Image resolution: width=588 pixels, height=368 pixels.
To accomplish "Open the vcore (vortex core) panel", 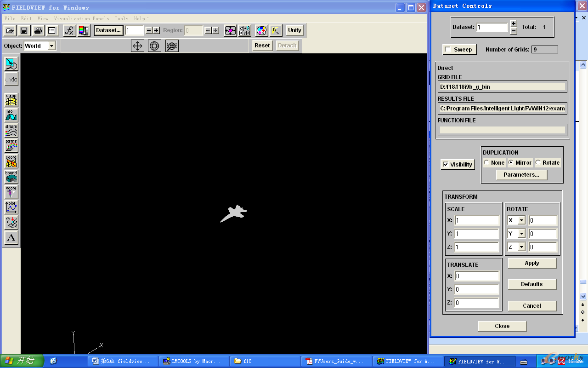I will click(x=11, y=192).
